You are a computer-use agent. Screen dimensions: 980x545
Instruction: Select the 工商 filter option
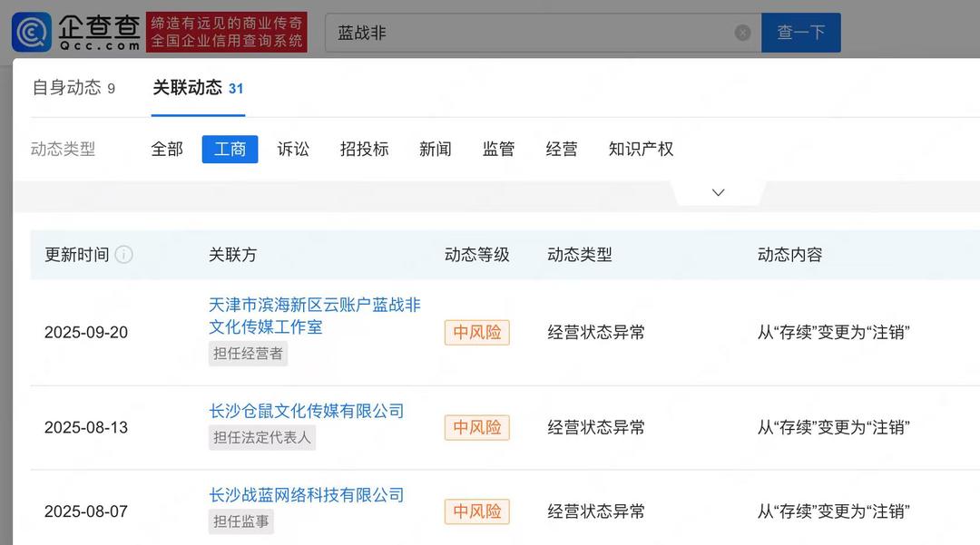tap(230, 149)
